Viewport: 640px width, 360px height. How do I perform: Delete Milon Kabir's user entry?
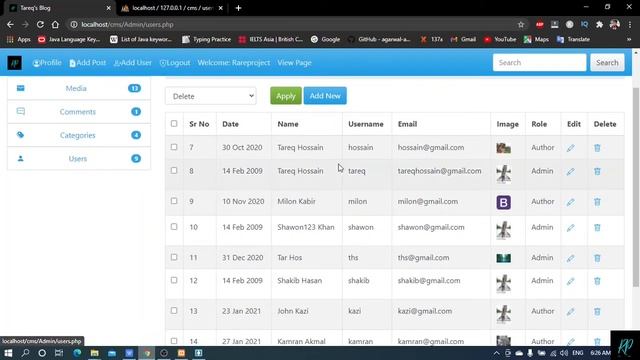(x=597, y=202)
